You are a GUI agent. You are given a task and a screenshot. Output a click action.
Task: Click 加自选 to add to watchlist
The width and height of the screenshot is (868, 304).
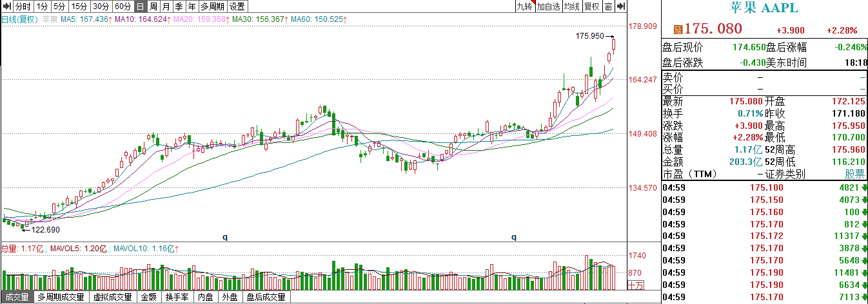pos(547,6)
